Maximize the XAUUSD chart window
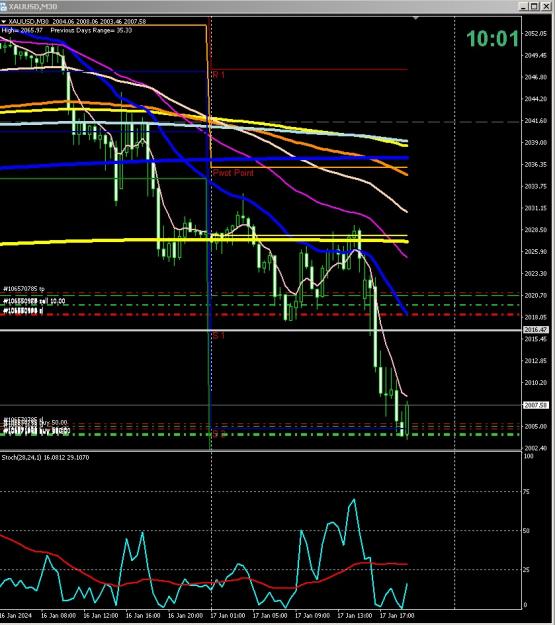This screenshot has height=625, width=555. (534, 6)
